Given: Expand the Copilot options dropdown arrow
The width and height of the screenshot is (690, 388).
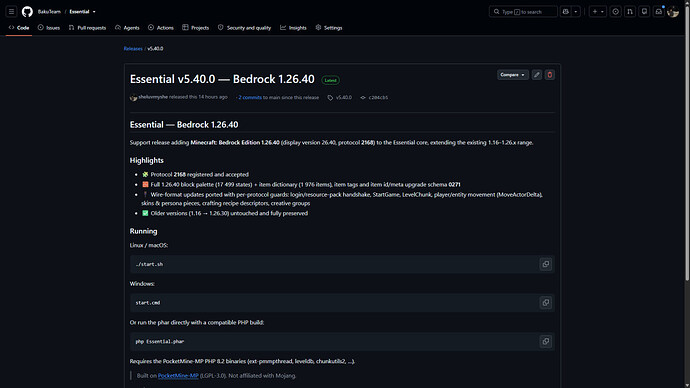Looking at the screenshot, I should pos(576,12).
